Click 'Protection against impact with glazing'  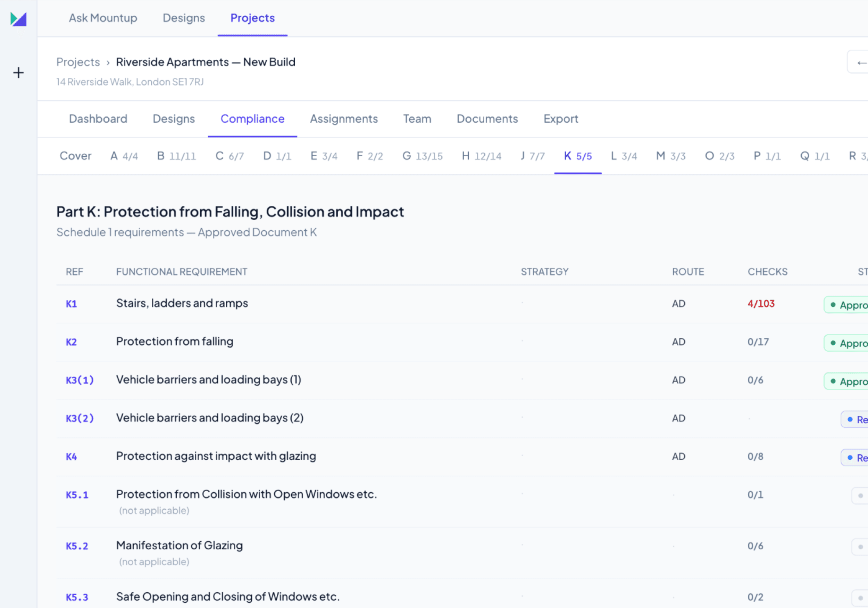(x=216, y=456)
